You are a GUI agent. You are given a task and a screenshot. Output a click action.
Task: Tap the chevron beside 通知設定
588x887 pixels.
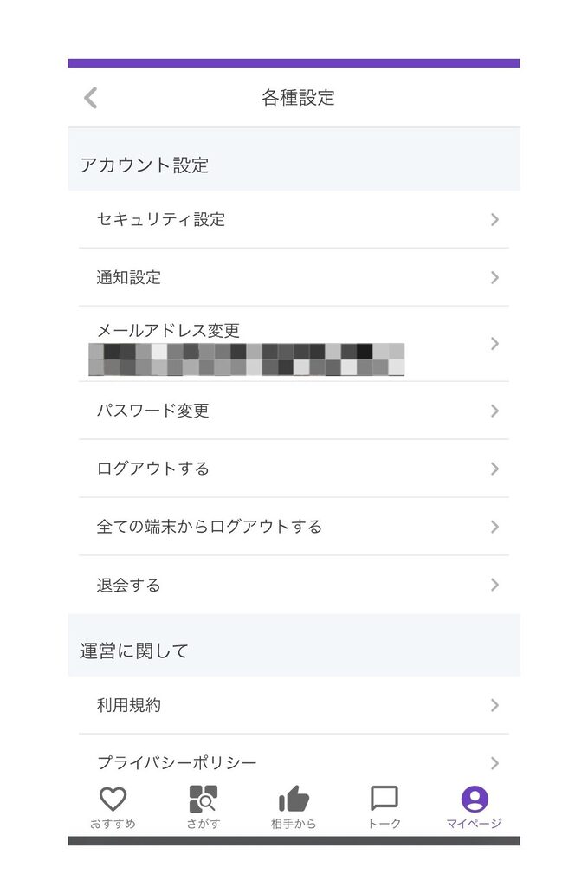[x=494, y=278]
